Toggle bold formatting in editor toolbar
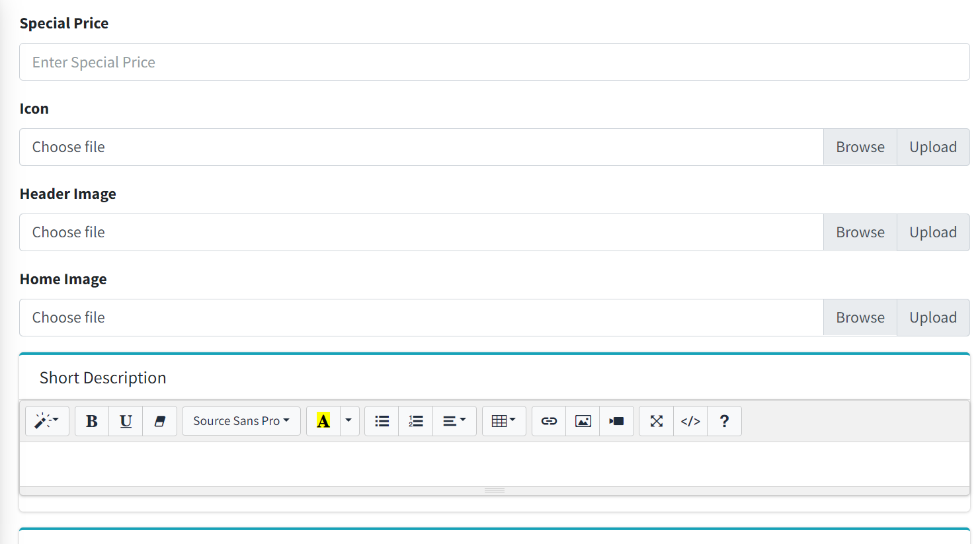This screenshot has width=980, height=544. 92,421
